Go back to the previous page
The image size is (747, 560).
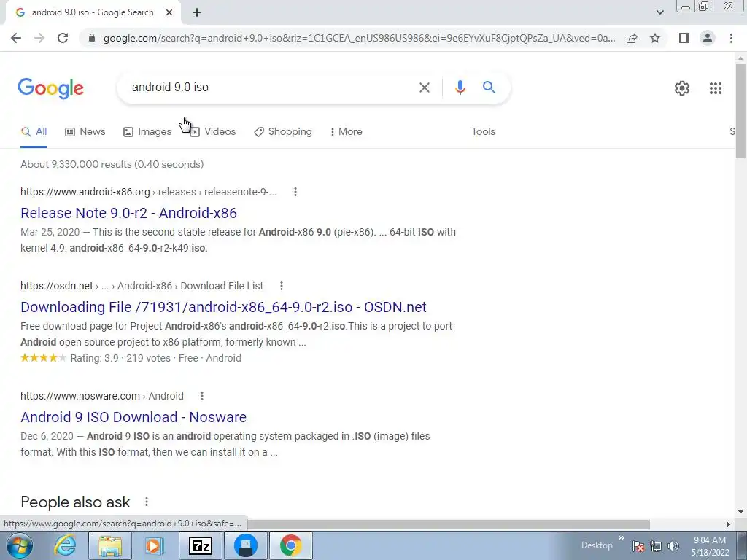[x=16, y=38]
